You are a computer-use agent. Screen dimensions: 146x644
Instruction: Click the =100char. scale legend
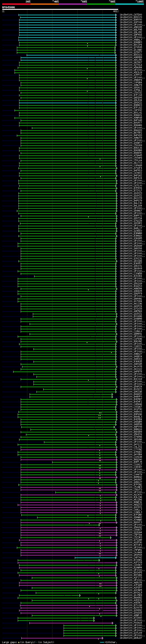109,642
